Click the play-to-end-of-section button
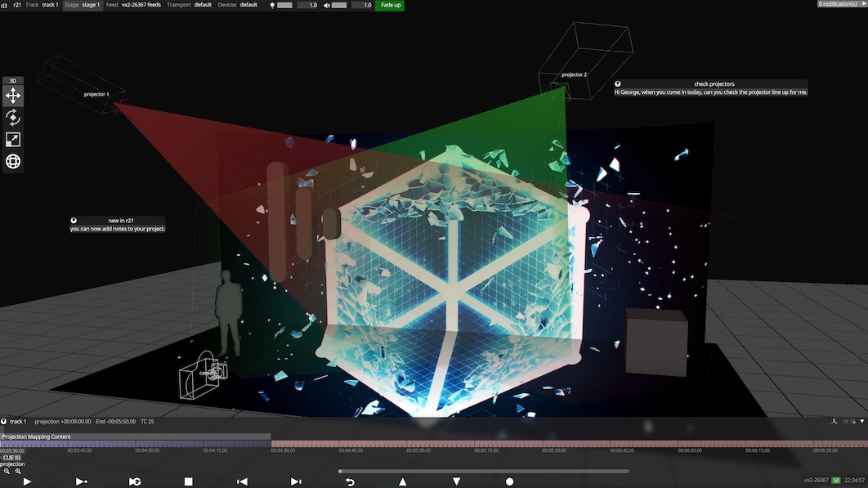Screen dimensions: 868x488 81,481
